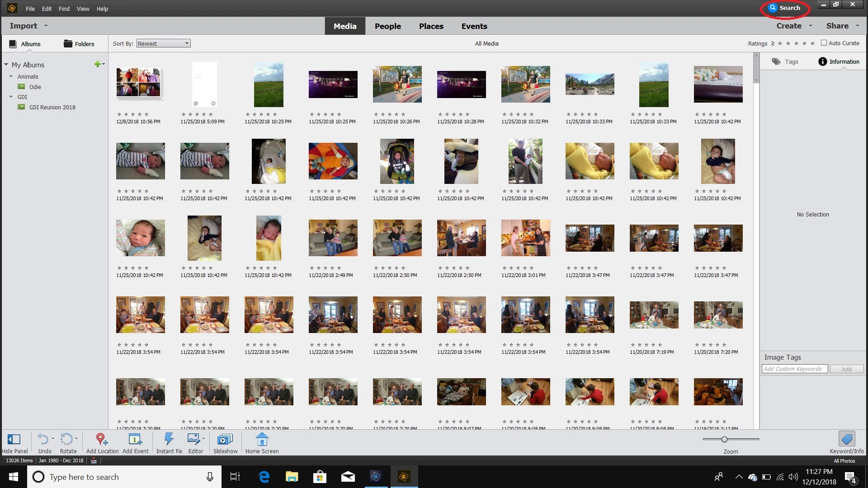Open the Find menu

point(64,9)
